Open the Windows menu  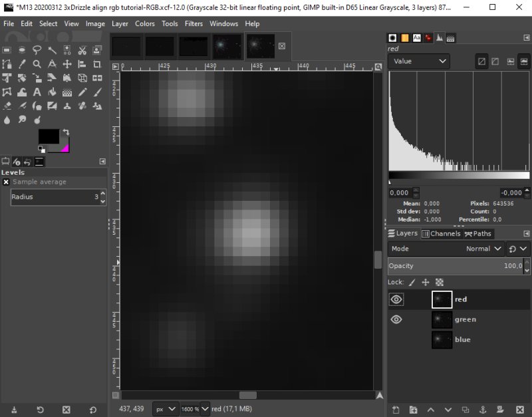[223, 24]
